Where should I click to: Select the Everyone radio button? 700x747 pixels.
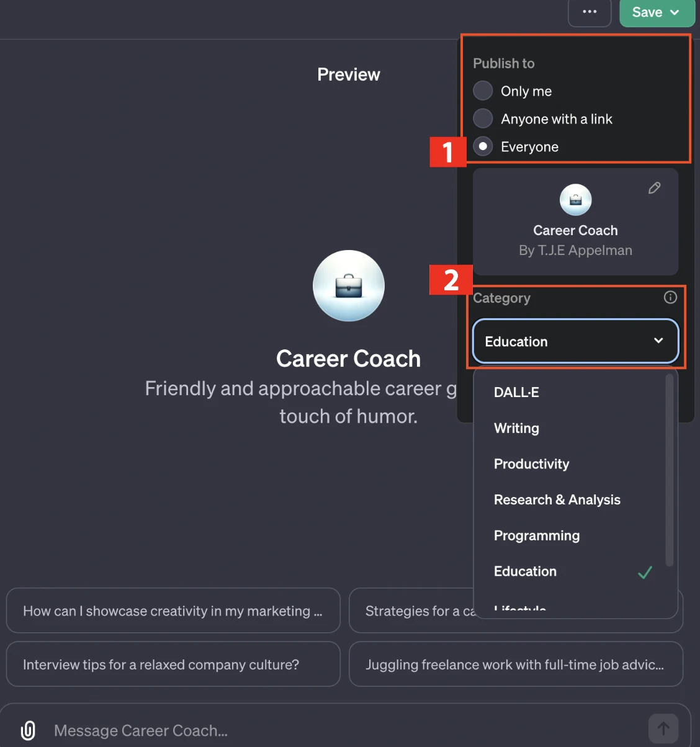483,146
